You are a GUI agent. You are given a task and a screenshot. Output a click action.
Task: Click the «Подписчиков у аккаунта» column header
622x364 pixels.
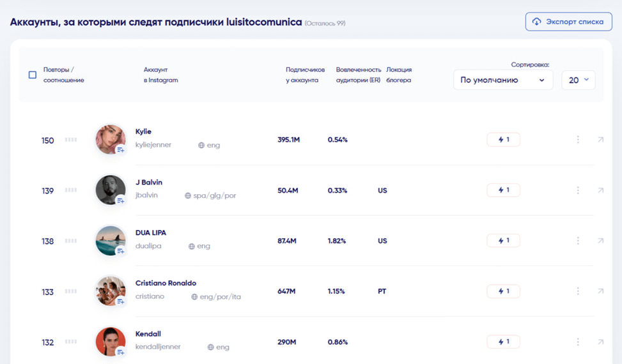point(305,75)
